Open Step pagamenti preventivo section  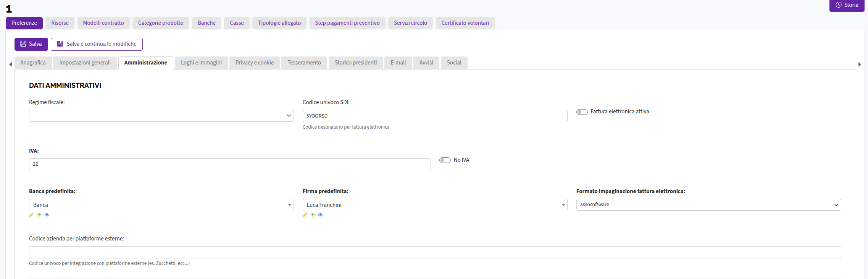coord(347,23)
